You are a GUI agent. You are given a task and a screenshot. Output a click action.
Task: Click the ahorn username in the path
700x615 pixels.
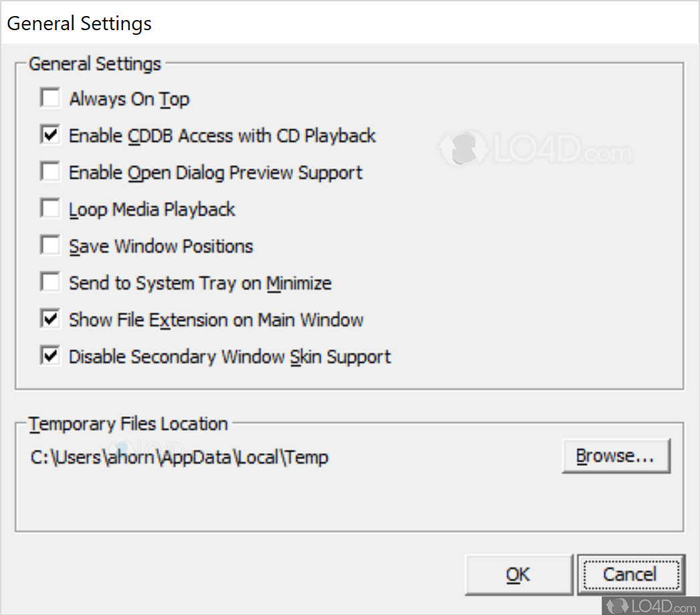point(125,456)
